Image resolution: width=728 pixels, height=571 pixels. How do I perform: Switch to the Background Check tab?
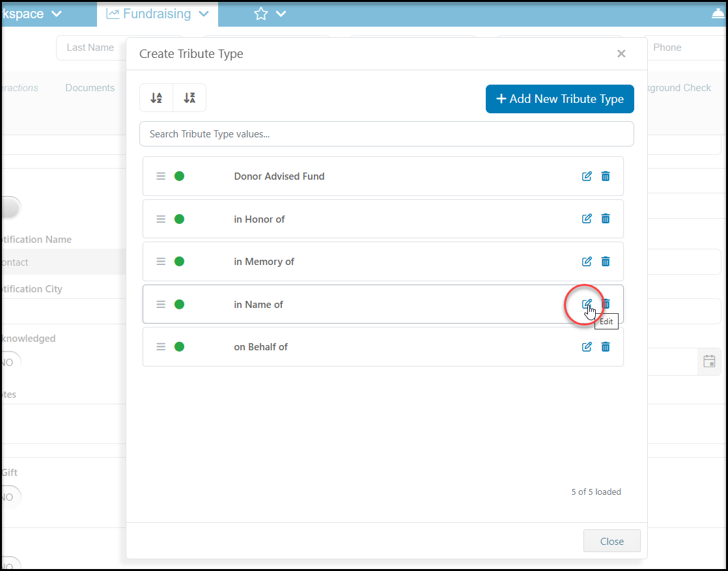(x=679, y=88)
